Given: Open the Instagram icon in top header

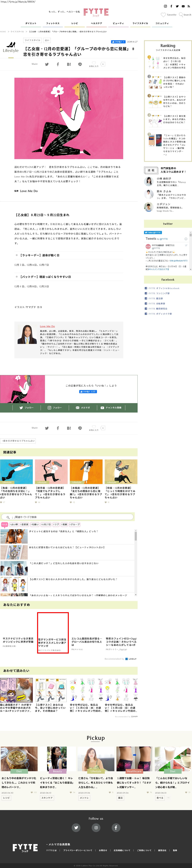Looking at the screenshot, I should click(165, 6).
